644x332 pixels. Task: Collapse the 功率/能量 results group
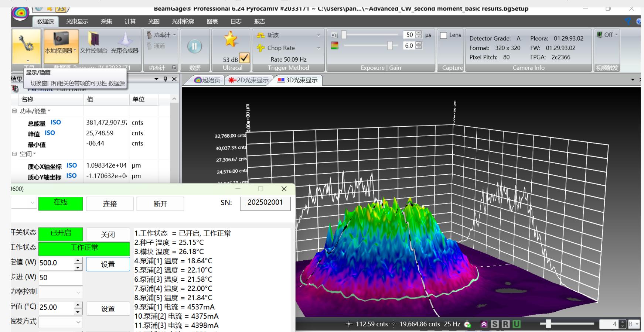[x=14, y=111]
